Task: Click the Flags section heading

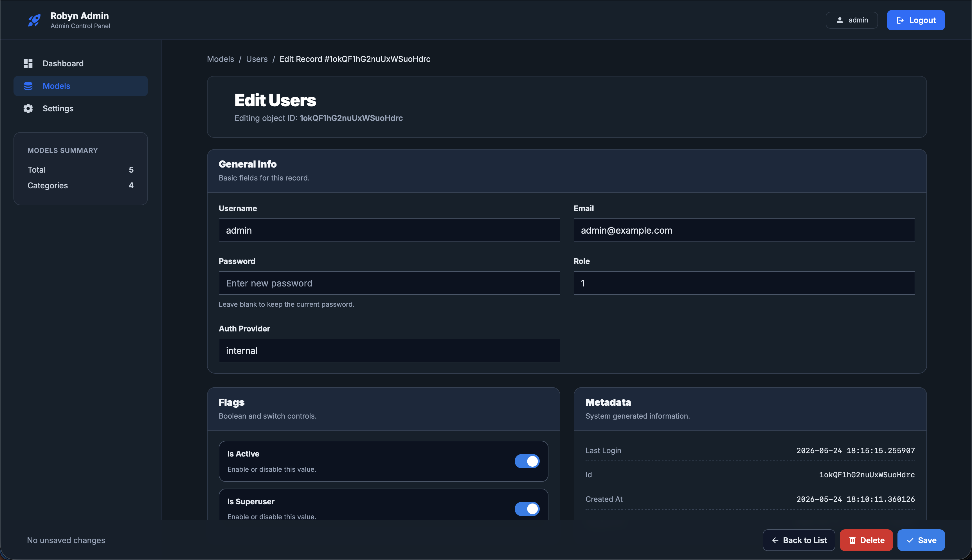Action: tap(232, 402)
